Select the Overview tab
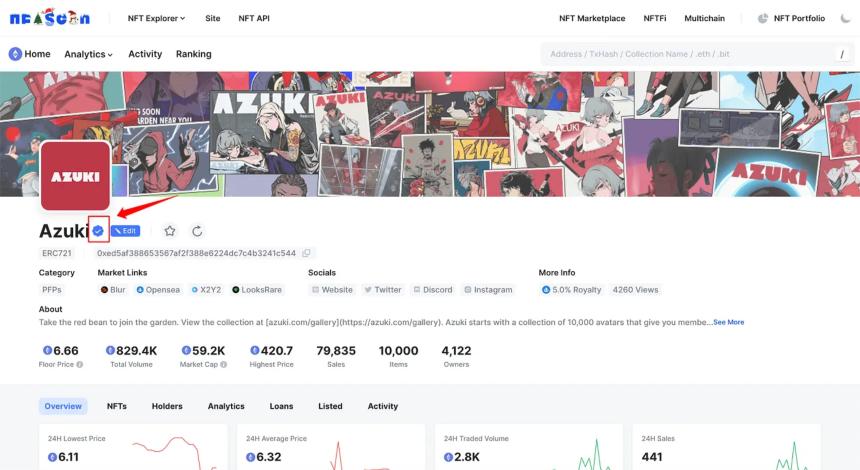The width and height of the screenshot is (860, 470). pos(63,406)
